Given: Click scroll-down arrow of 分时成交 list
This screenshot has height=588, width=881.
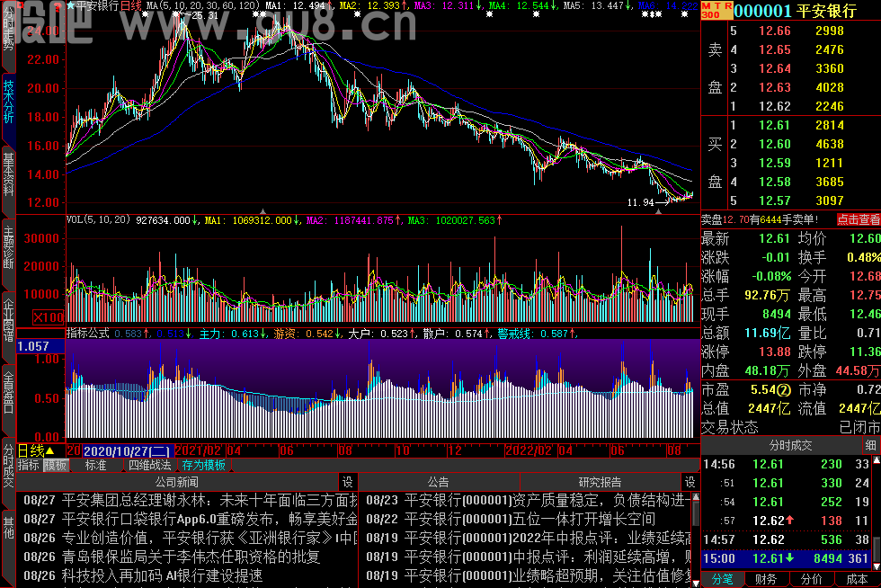Looking at the screenshot, I should 876,566.
